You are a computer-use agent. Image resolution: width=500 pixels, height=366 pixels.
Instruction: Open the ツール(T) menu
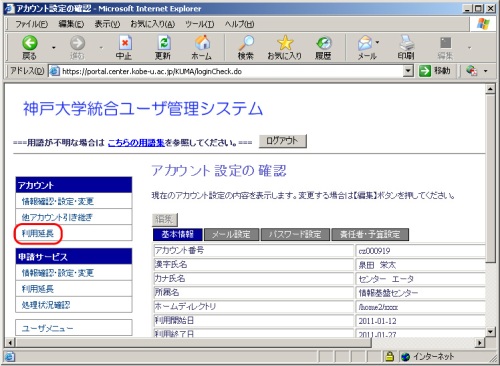pos(200,24)
